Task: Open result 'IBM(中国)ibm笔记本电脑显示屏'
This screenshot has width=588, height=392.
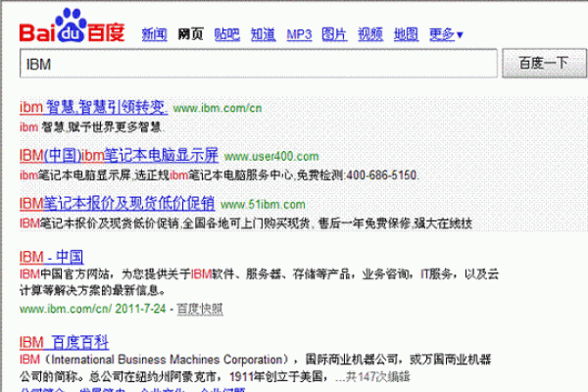Action: (x=119, y=155)
